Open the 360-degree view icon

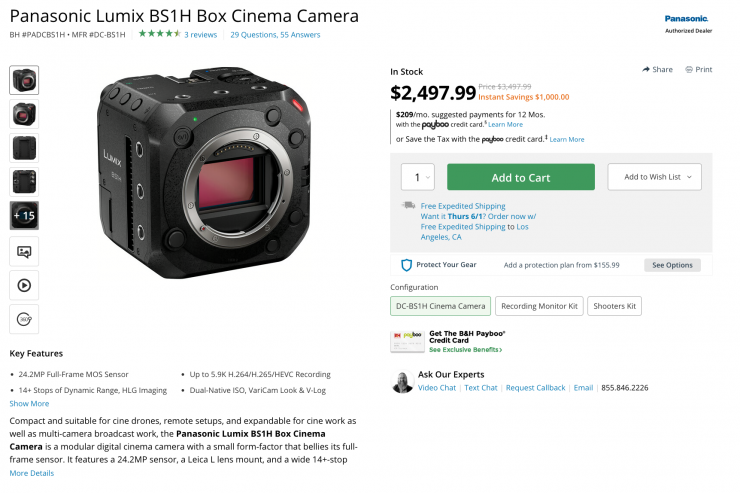tap(24, 319)
